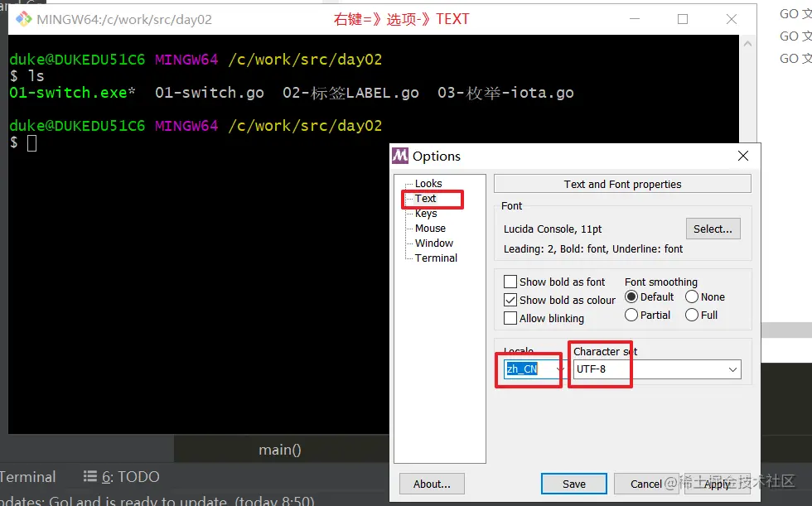The image size is (812, 506).
Task: Open the Terminal tool window tab
Action: [x=27, y=476]
